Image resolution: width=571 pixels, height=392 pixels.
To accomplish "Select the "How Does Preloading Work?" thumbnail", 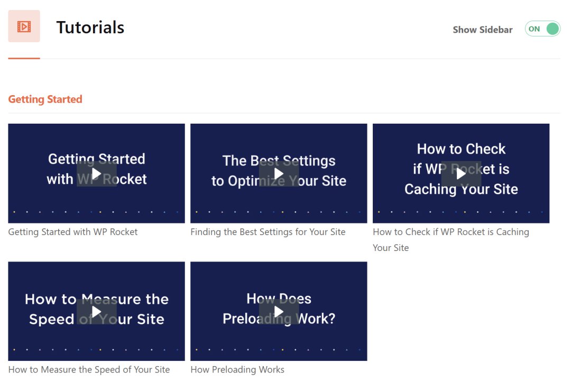I will click(x=279, y=311).
